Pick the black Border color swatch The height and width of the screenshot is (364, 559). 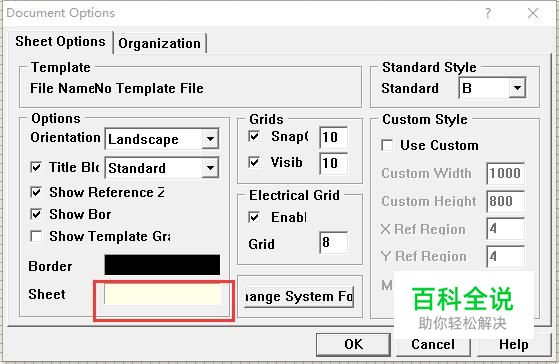point(162,265)
